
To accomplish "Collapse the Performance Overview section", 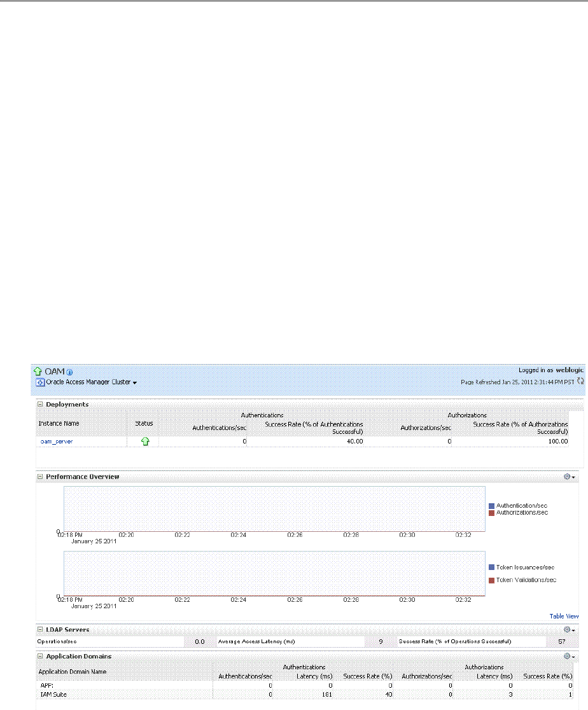I will 40,477.
